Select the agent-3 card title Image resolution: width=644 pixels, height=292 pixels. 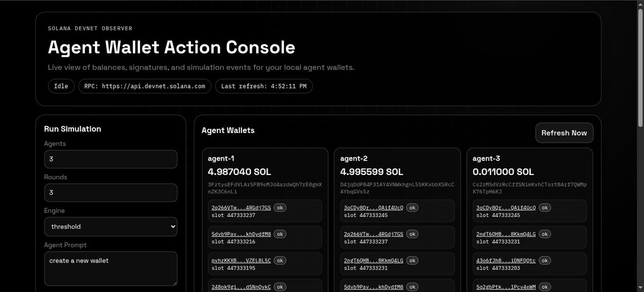click(486, 158)
